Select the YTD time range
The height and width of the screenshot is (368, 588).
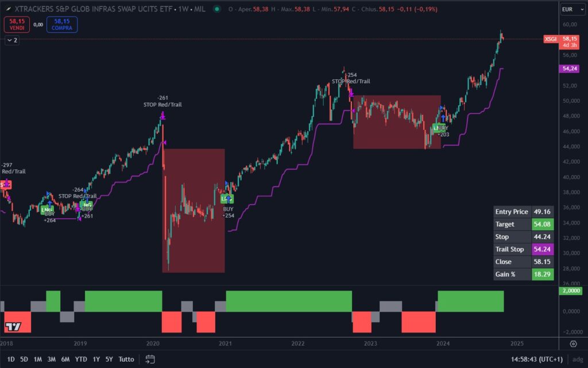[x=81, y=359]
